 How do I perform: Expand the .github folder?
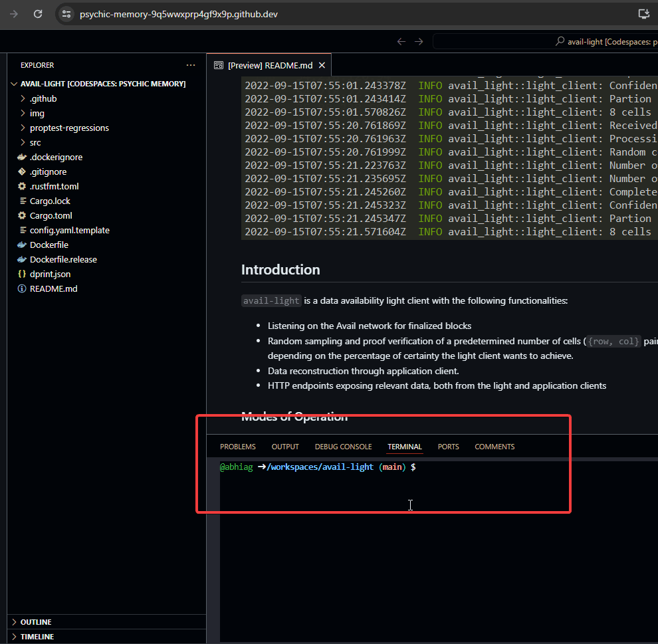tap(43, 98)
